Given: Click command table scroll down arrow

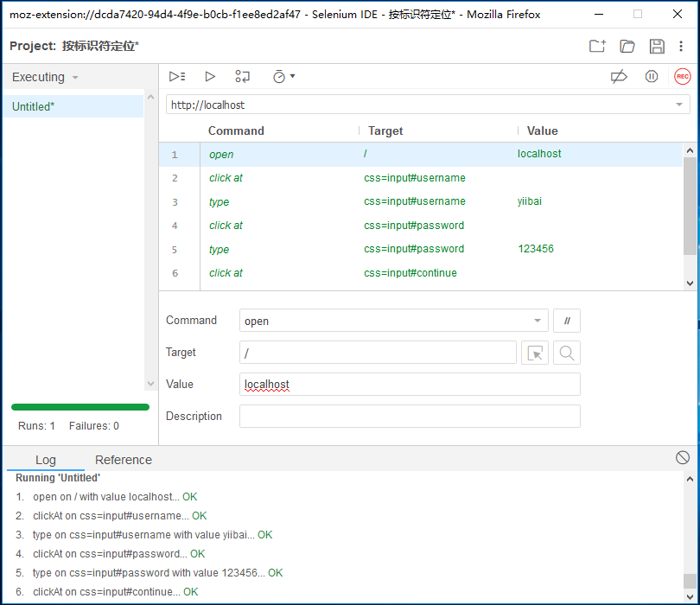Looking at the screenshot, I should pyautogui.click(x=690, y=283).
